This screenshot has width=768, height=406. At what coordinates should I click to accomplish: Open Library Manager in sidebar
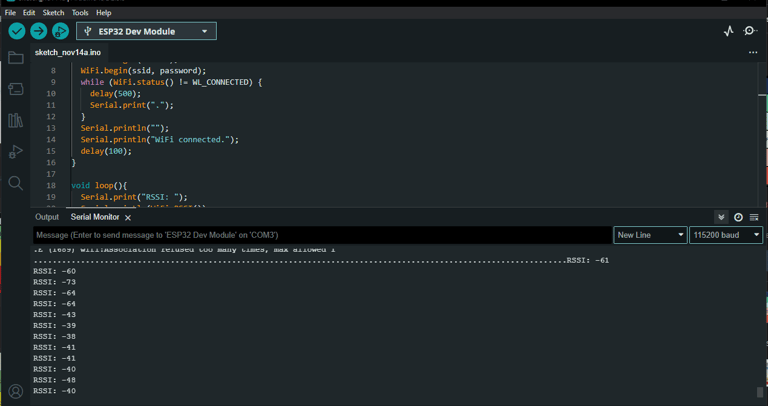click(15, 120)
